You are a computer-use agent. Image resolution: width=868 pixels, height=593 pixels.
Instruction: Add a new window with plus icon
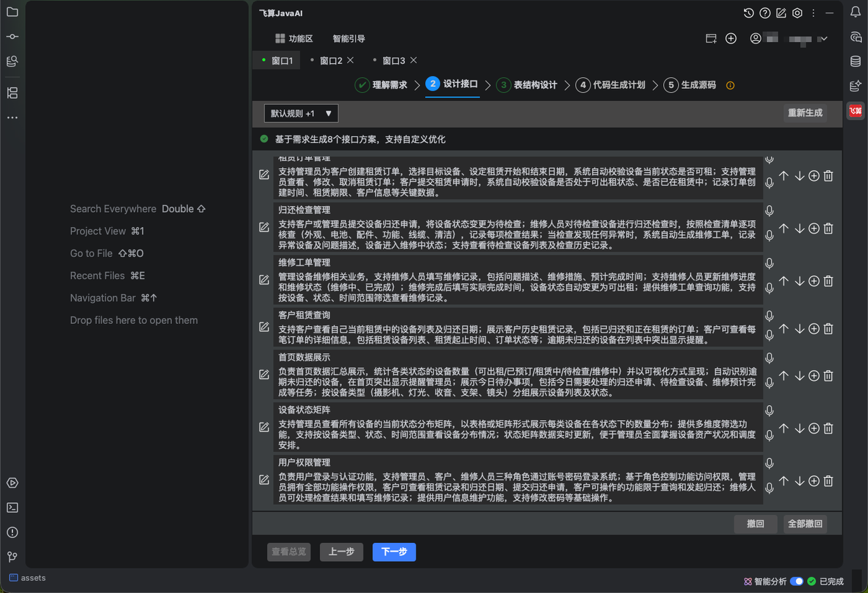pos(731,39)
